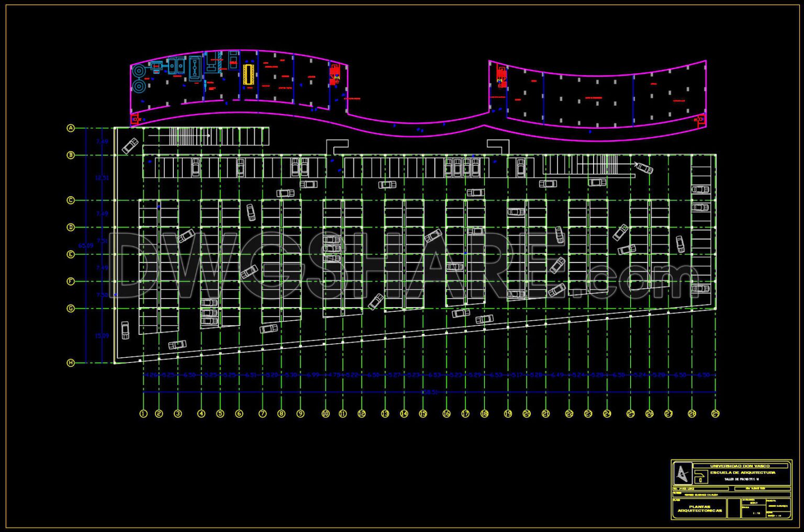
Task: Click the ESCUELA DE ARQUITECTURA header
Action: coord(742,473)
